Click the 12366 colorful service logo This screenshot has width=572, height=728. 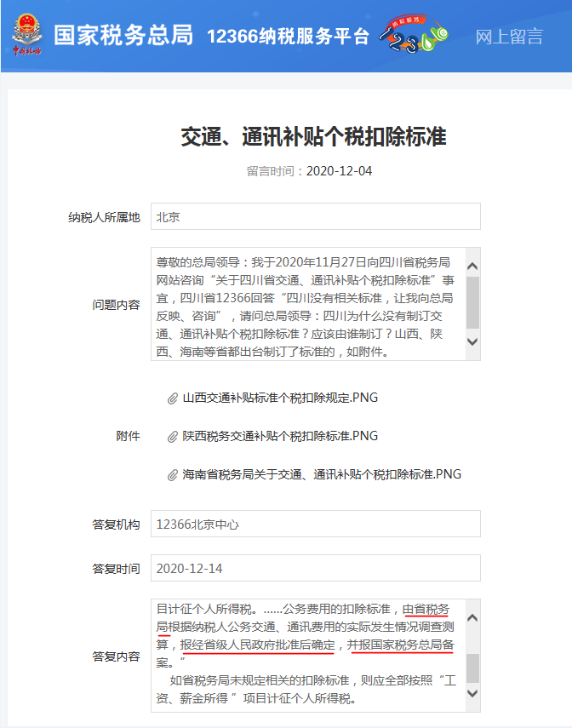[x=413, y=33]
